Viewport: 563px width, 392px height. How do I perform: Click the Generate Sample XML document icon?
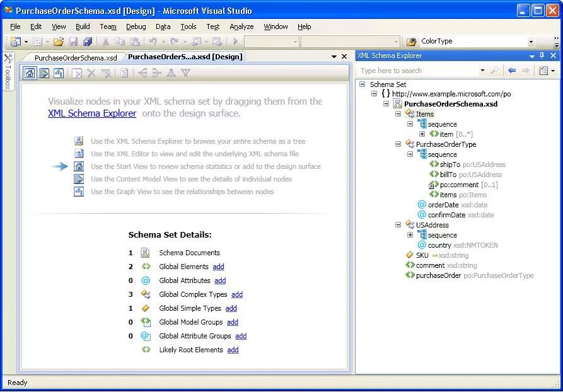pyautogui.click(x=124, y=73)
